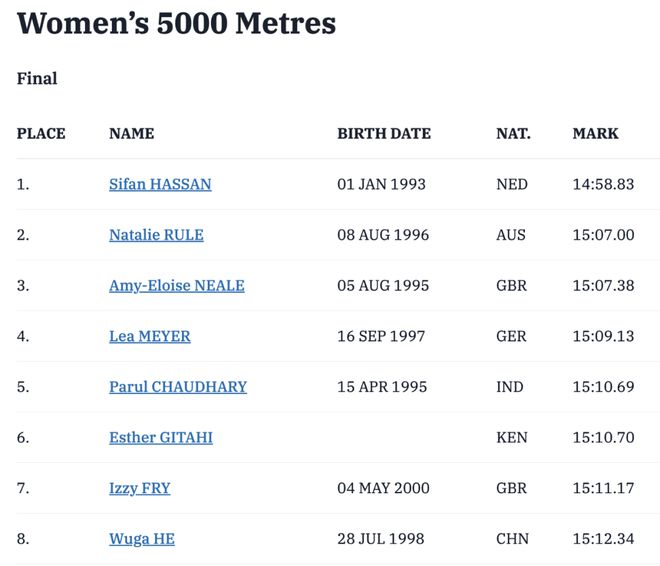
Task: Click the NED nationality code
Action: [512, 184]
